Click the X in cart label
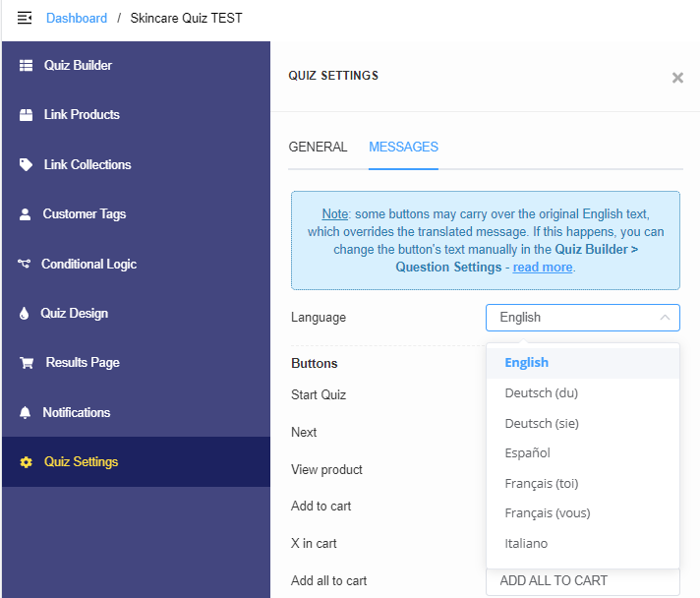Screen dimensions: 700x598 pos(314,544)
